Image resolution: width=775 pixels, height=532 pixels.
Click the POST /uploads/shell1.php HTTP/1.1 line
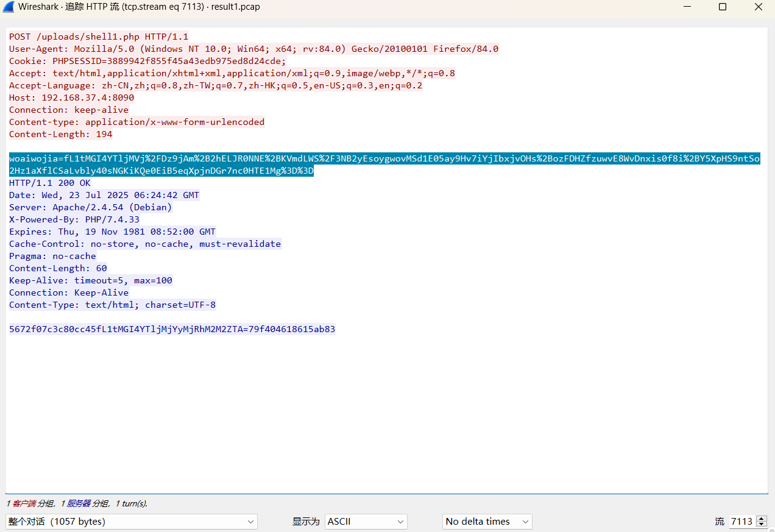coord(99,37)
